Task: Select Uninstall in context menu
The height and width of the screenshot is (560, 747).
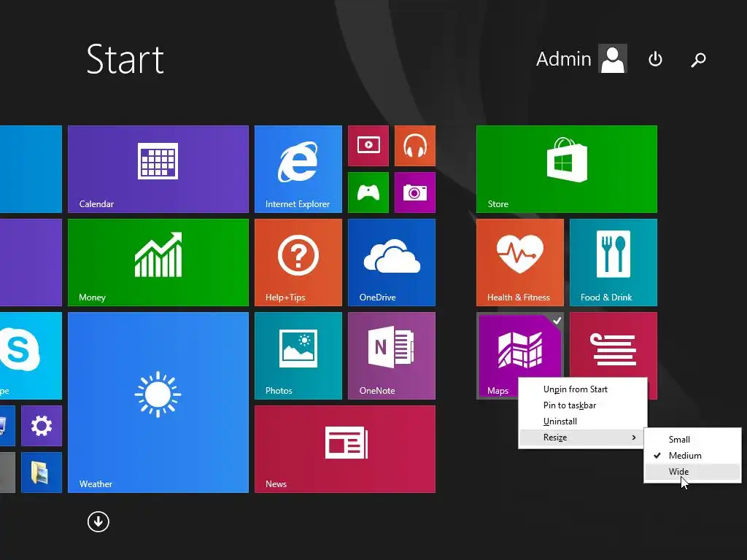Action: coord(583,421)
